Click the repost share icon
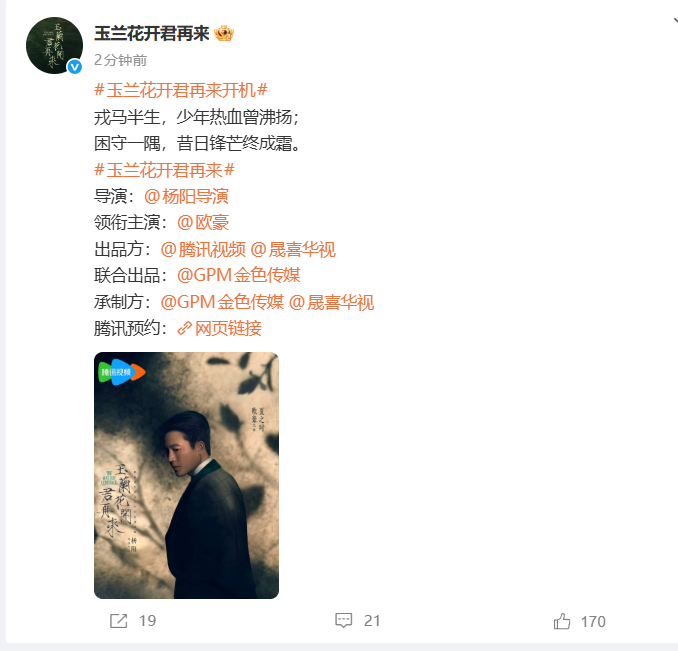Image resolution: width=678 pixels, height=651 pixels. click(x=118, y=621)
